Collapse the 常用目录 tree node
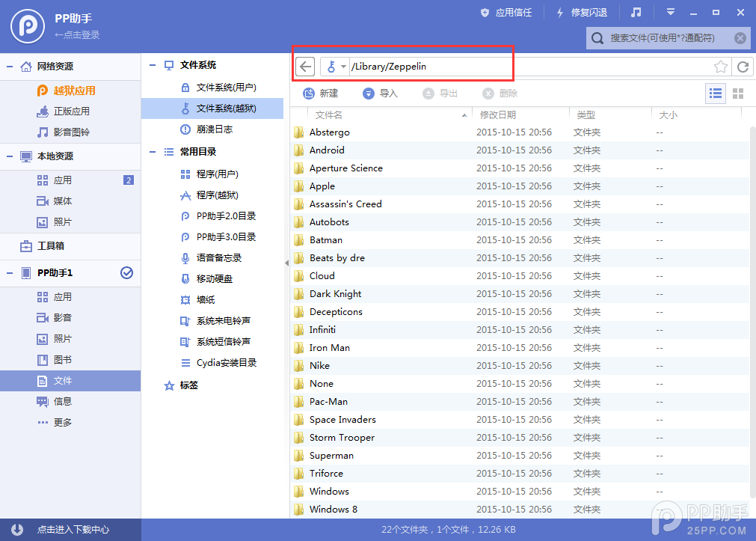The height and width of the screenshot is (541, 756). point(153,152)
